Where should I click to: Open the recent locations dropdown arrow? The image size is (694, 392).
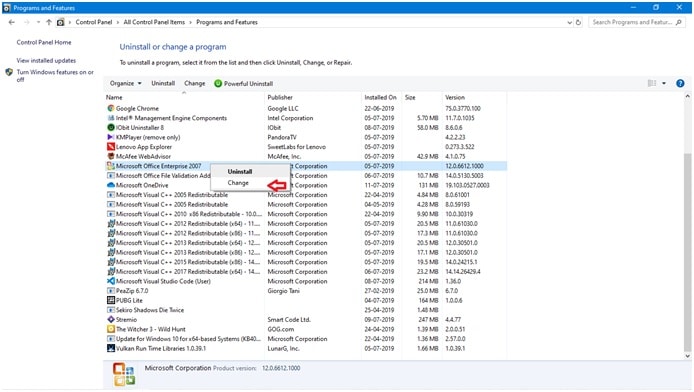coord(38,22)
